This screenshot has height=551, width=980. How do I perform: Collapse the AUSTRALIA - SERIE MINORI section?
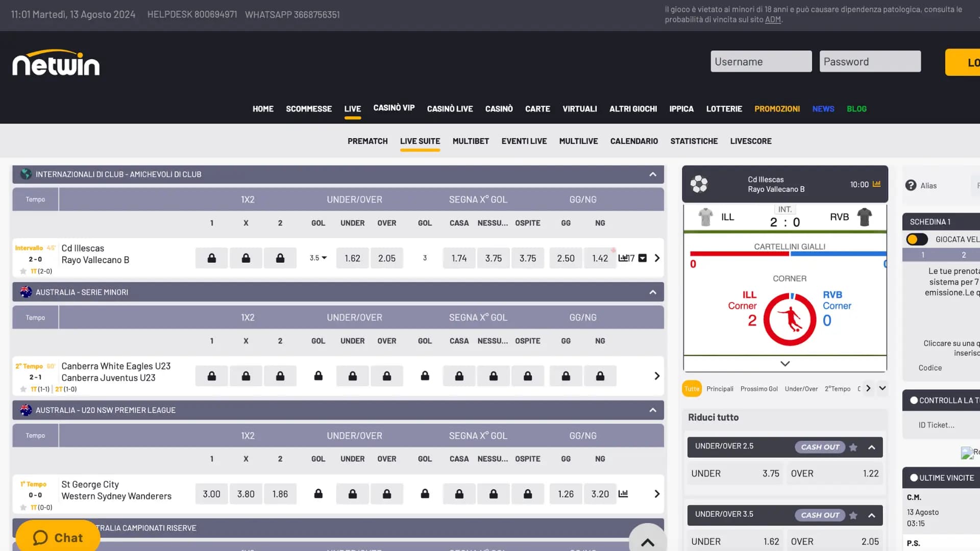click(652, 292)
